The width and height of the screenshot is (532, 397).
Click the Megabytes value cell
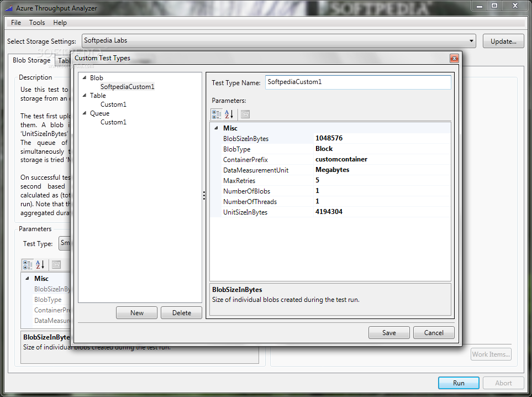point(382,170)
